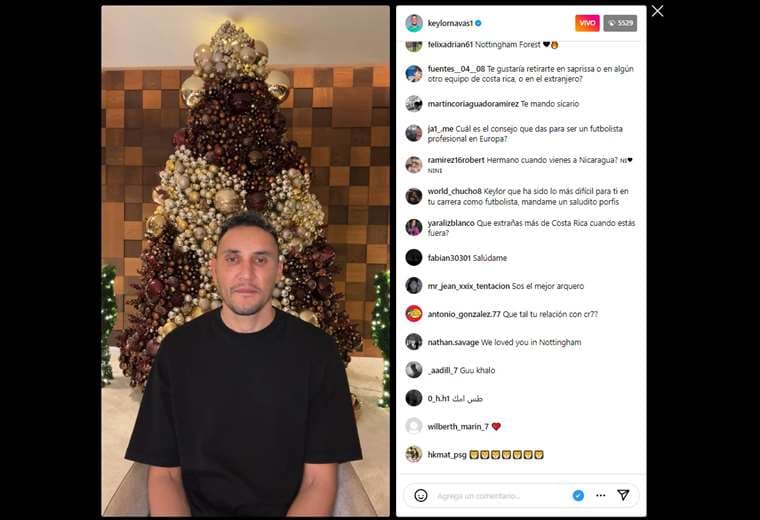Click world_chucho8 commenter name
The height and width of the screenshot is (520, 760).
point(455,191)
